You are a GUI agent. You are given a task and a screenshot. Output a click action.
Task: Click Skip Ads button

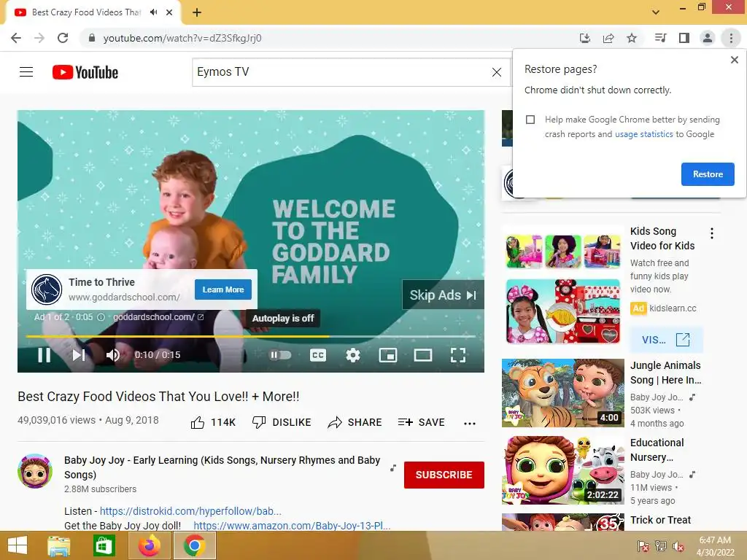443,295
